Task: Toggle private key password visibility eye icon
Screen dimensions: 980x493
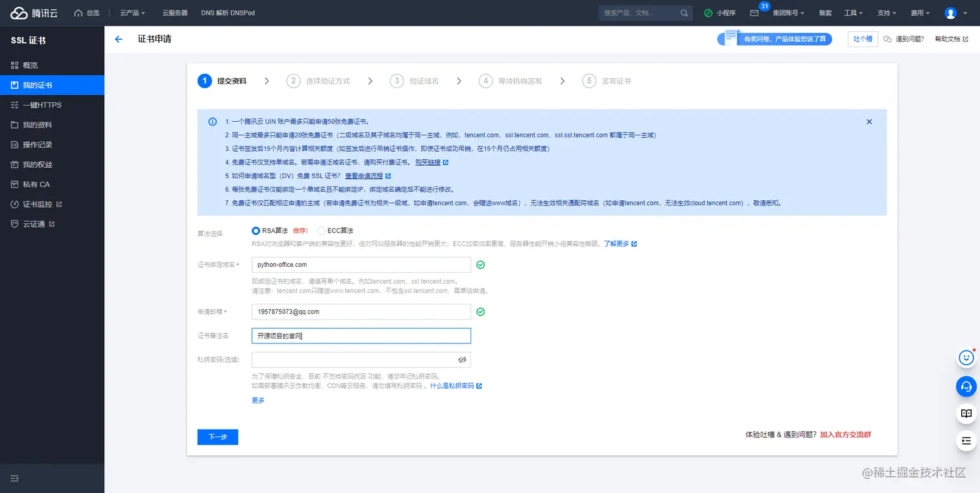Action: [462, 360]
